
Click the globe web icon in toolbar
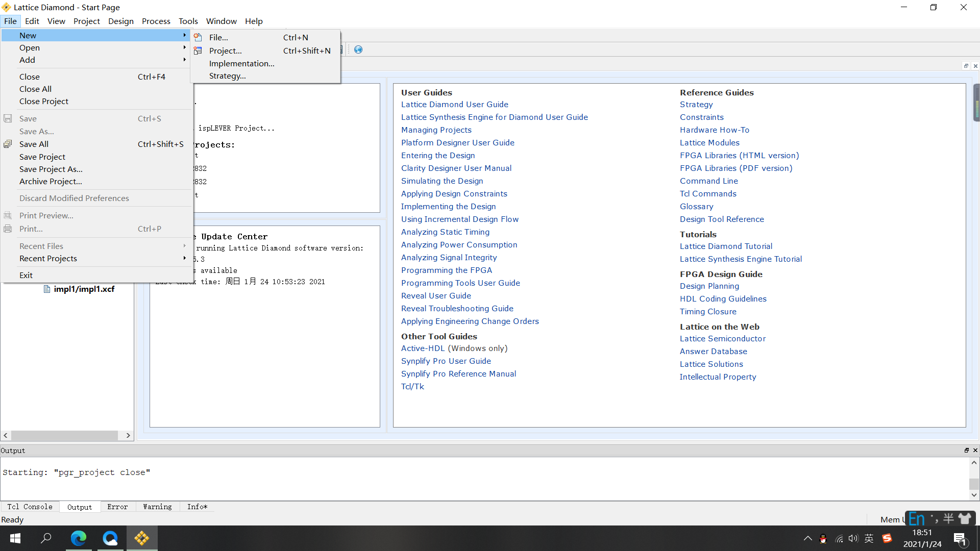click(358, 49)
